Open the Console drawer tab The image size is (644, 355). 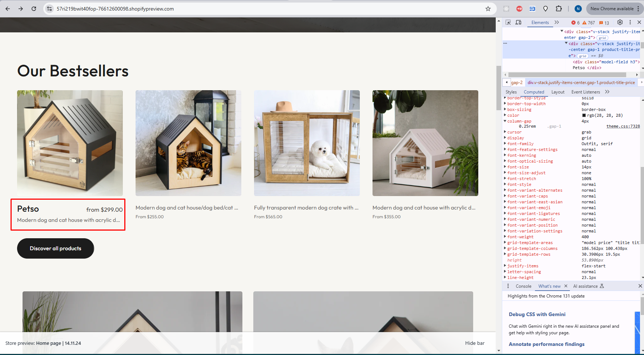point(523,286)
